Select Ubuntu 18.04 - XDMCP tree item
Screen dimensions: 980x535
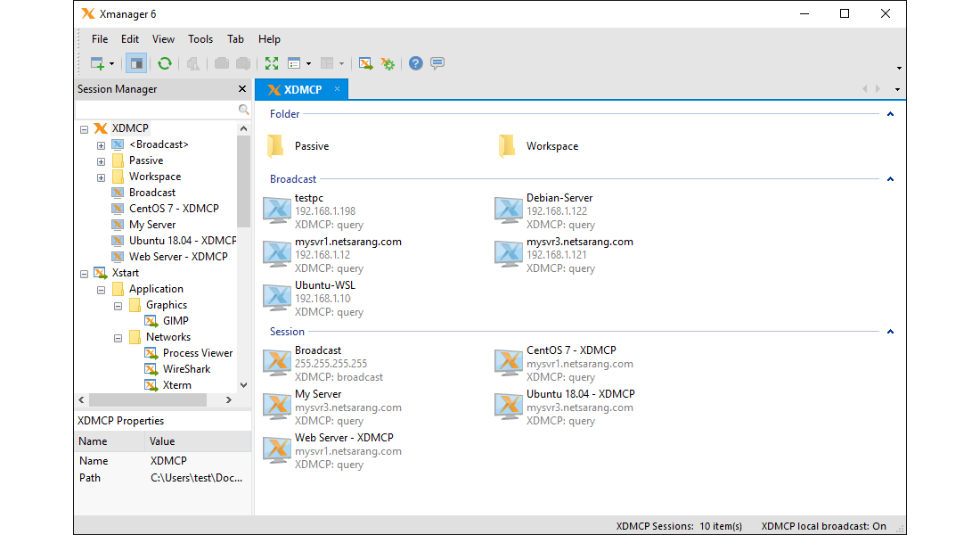point(183,240)
